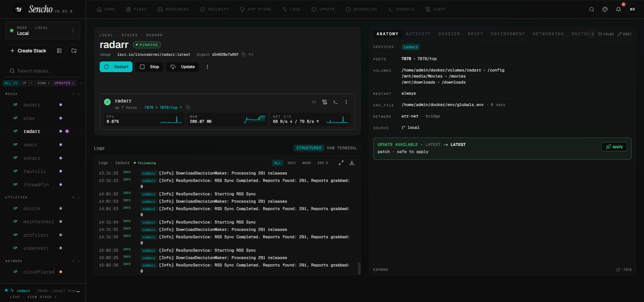Collapse the MEDIA stack group
Image resolution: width=644 pixels, height=302 pixels.
[x=78, y=94]
